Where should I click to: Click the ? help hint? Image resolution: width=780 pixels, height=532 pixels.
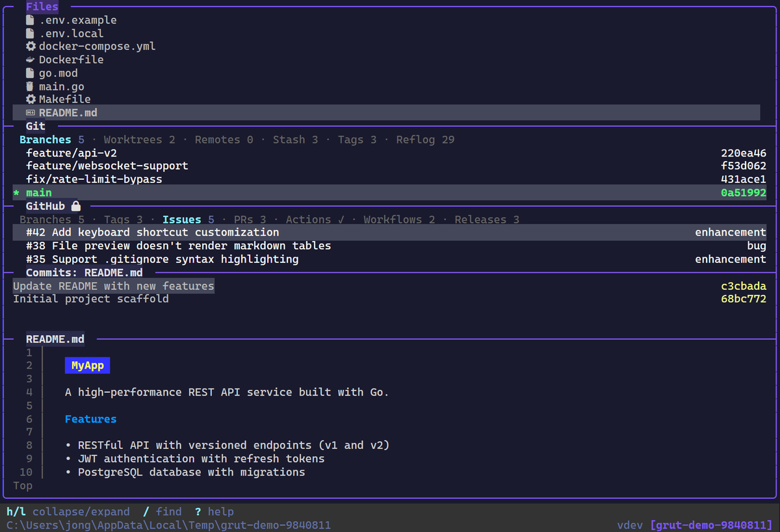(x=214, y=512)
